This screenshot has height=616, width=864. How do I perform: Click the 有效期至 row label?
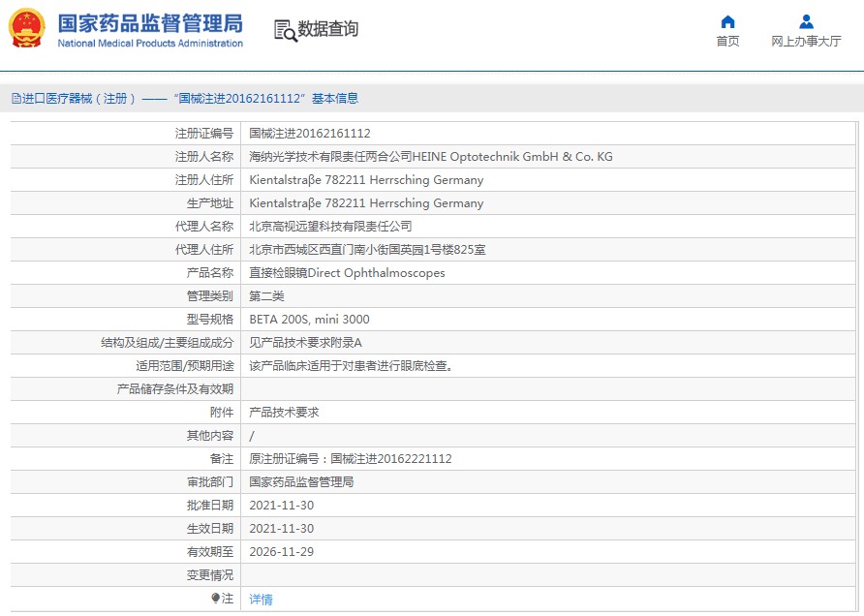(210, 552)
